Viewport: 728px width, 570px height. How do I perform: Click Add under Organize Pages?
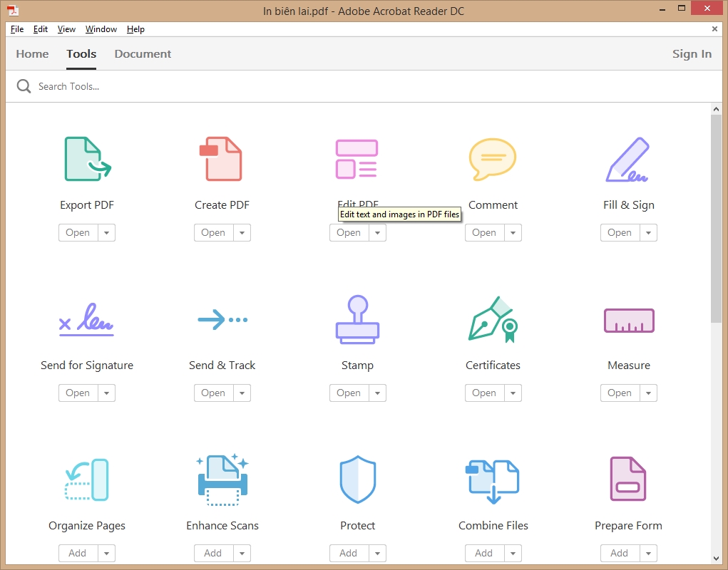tap(78, 554)
